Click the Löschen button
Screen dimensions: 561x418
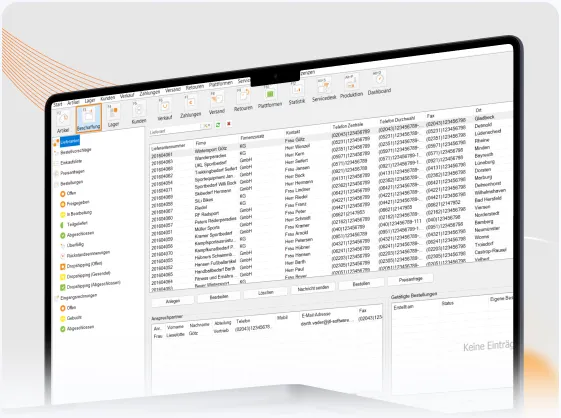tap(265, 292)
